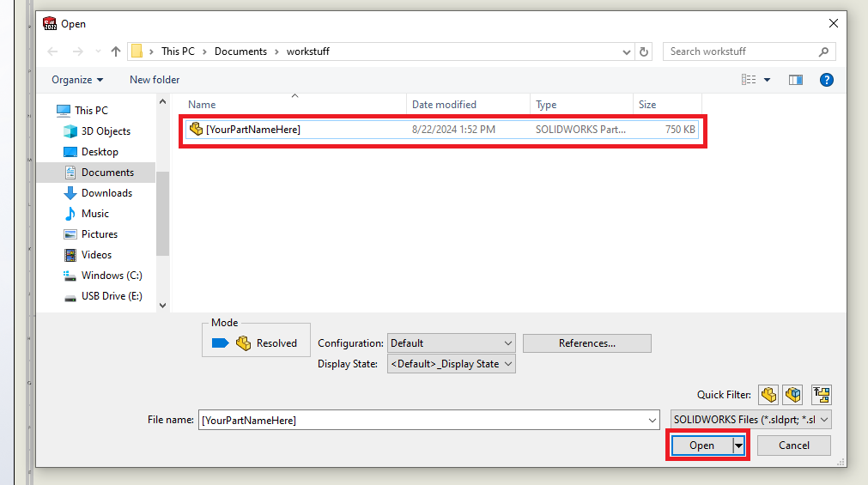
Task: Click the Open button's dropdown arrow
Action: click(x=737, y=446)
